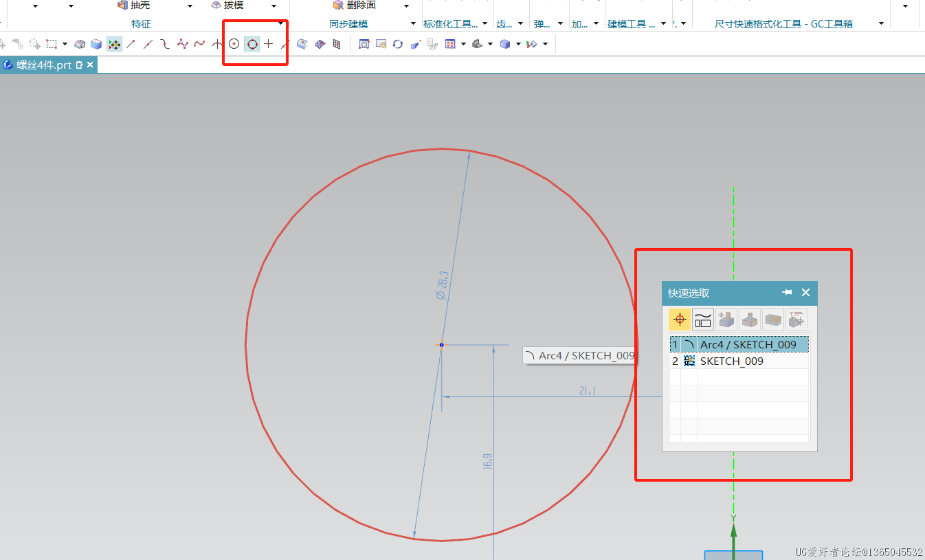The width and height of the screenshot is (925, 560).
Task: Click the body filter icon in 快速选取
Action: pyautogui.click(x=773, y=320)
